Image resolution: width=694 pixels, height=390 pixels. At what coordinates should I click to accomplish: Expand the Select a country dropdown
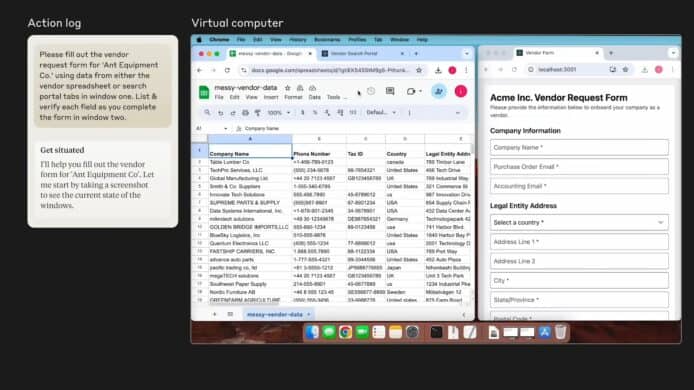579,222
